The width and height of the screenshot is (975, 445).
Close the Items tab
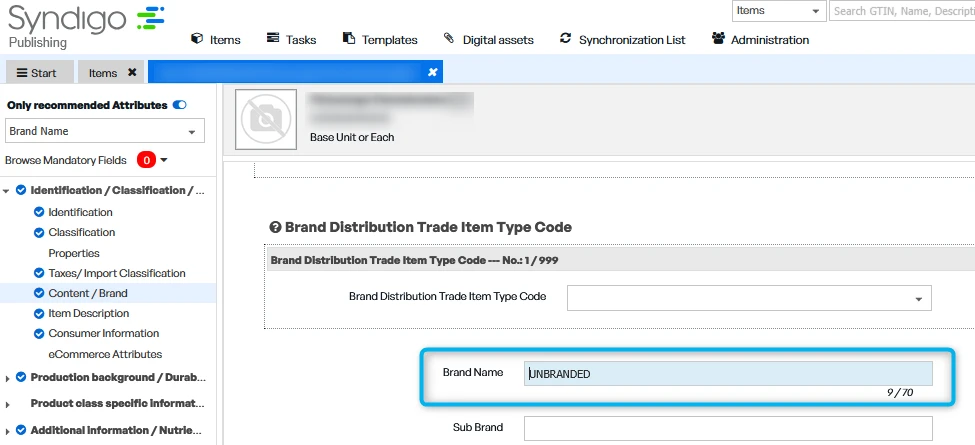132,72
